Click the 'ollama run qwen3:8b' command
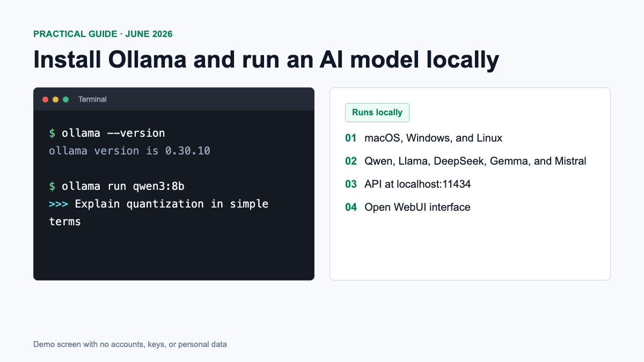 pyautogui.click(x=116, y=186)
